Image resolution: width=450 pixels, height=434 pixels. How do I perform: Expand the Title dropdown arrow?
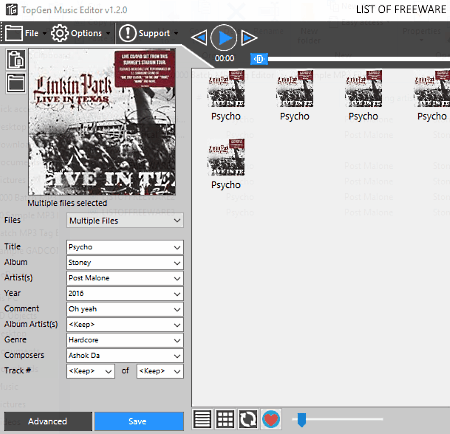pos(177,247)
